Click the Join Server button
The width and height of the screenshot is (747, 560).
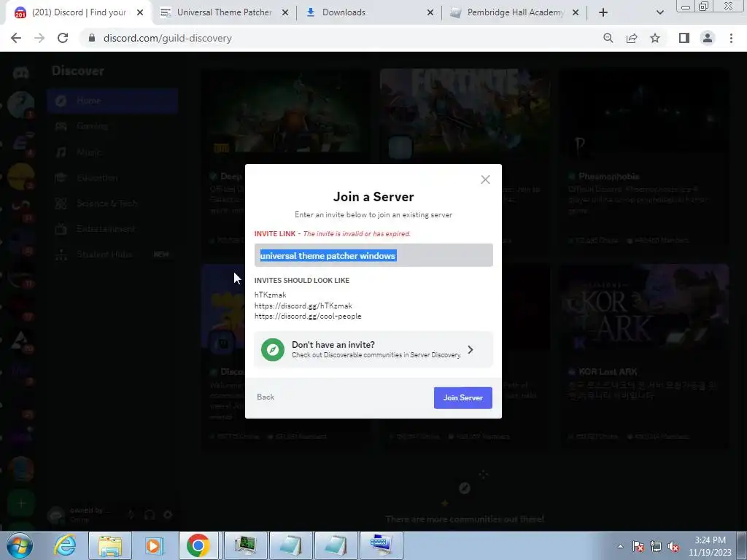462,397
